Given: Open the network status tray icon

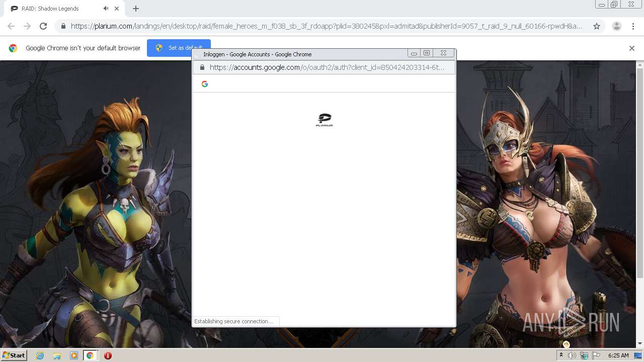Looking at the screenshot, I should (x=584, y=355).
